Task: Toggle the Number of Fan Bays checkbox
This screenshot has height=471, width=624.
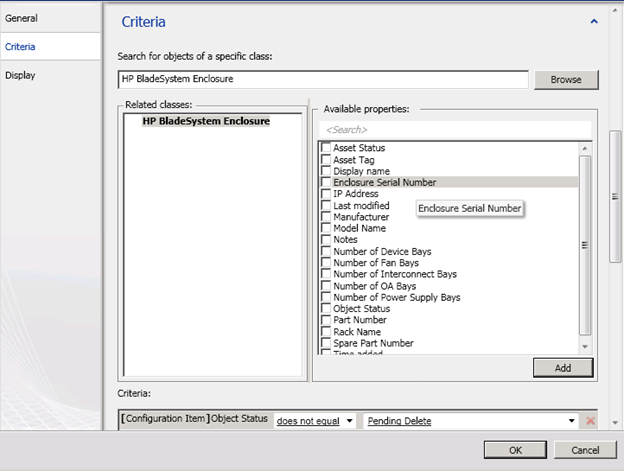Action: point(326,262)
